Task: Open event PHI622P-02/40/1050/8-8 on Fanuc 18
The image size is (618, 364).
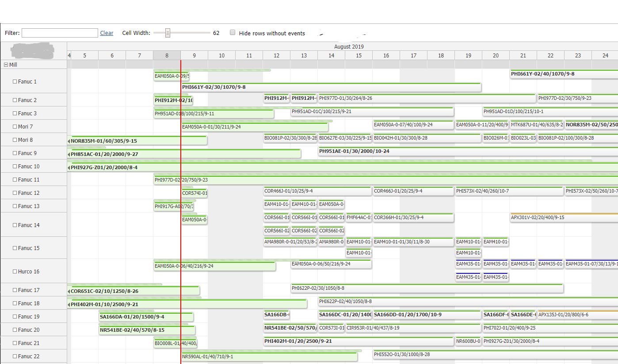Action: click(x=468, y=302)
